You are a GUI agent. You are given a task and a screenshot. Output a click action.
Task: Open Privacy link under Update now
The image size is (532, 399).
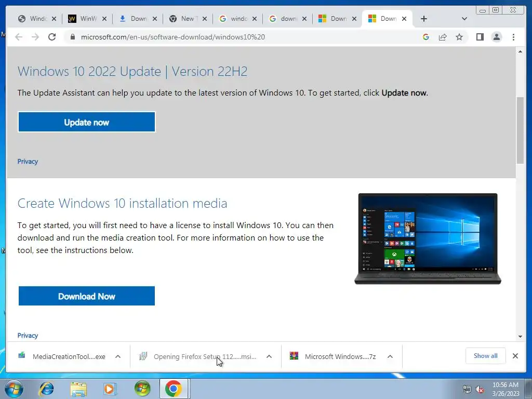tap(28, 162)
